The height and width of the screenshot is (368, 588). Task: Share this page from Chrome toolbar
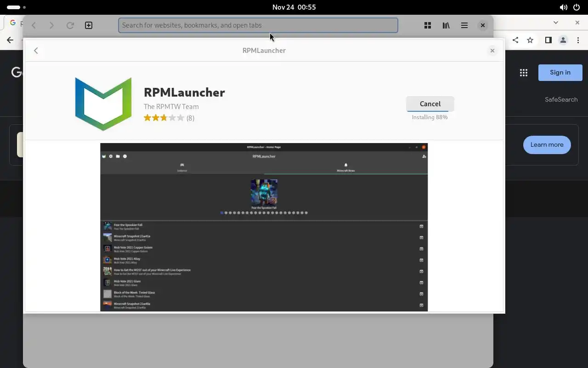pos(515,40)
